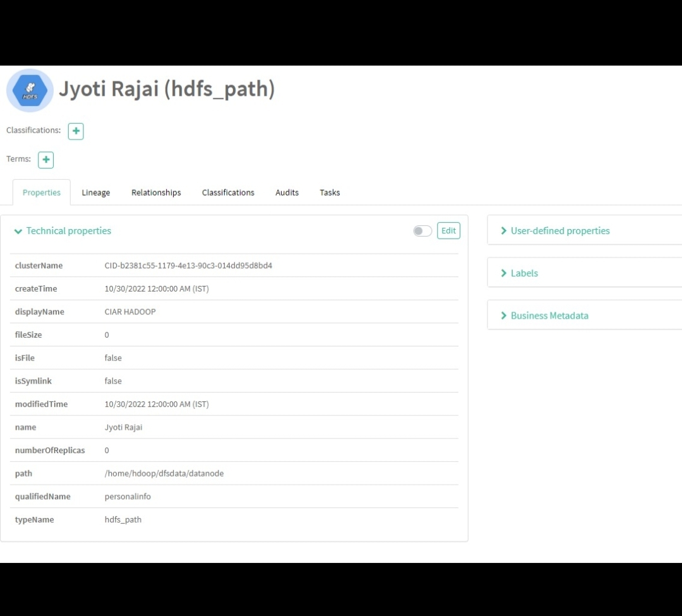
Task: Expand the User-defined properties section
Action: pos(559,230)
